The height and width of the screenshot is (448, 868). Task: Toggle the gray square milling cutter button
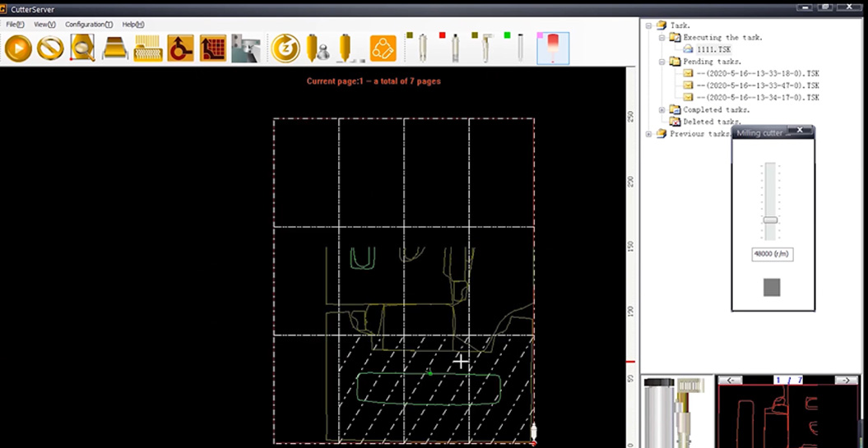pos(772,287)
